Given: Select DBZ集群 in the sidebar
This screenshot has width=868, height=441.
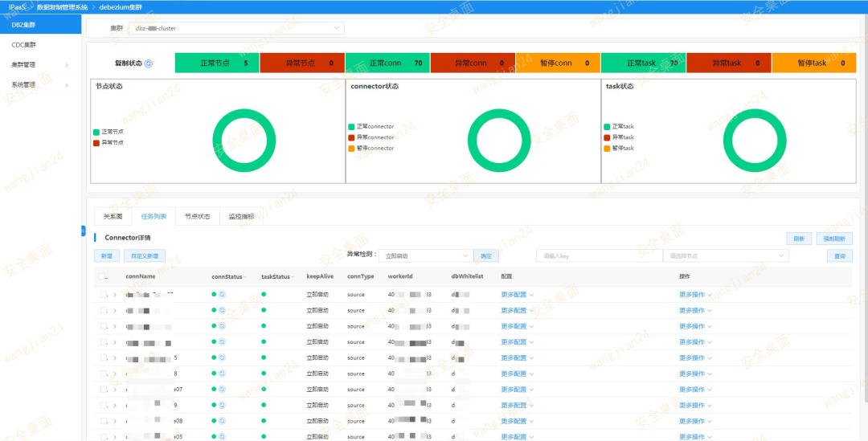Looking at the screenshot, I should (x=40, y=25).
